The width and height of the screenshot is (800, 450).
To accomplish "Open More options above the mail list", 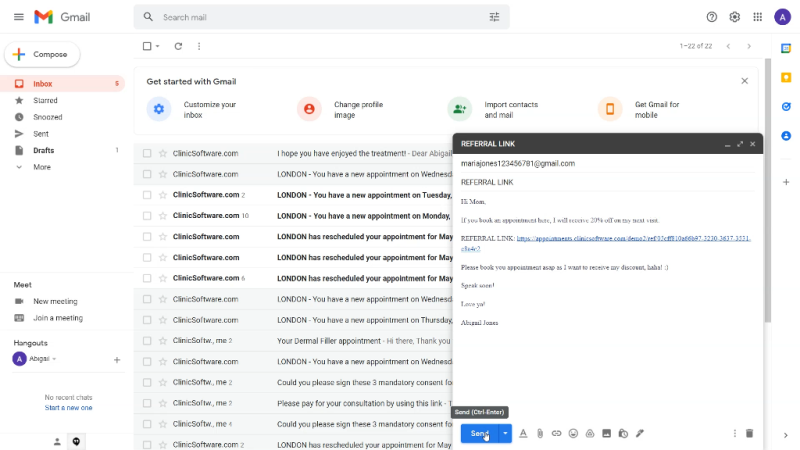I will click(x=199, y=46).
